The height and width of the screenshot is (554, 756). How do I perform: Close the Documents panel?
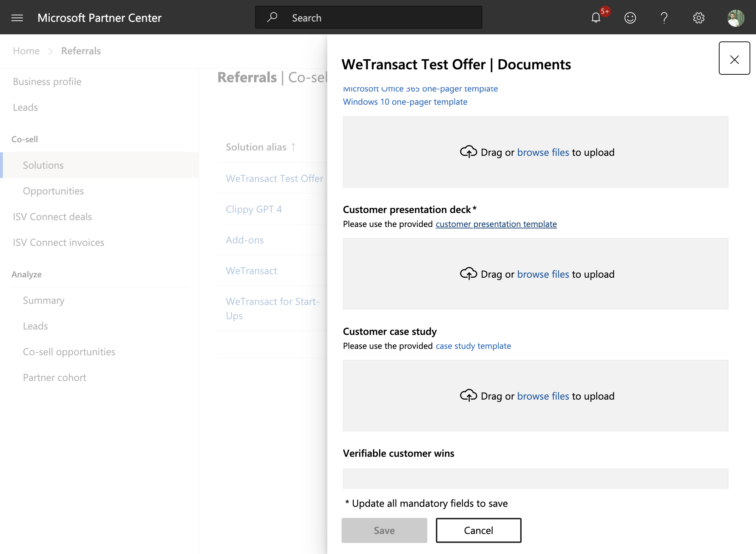tap(734, 58)
